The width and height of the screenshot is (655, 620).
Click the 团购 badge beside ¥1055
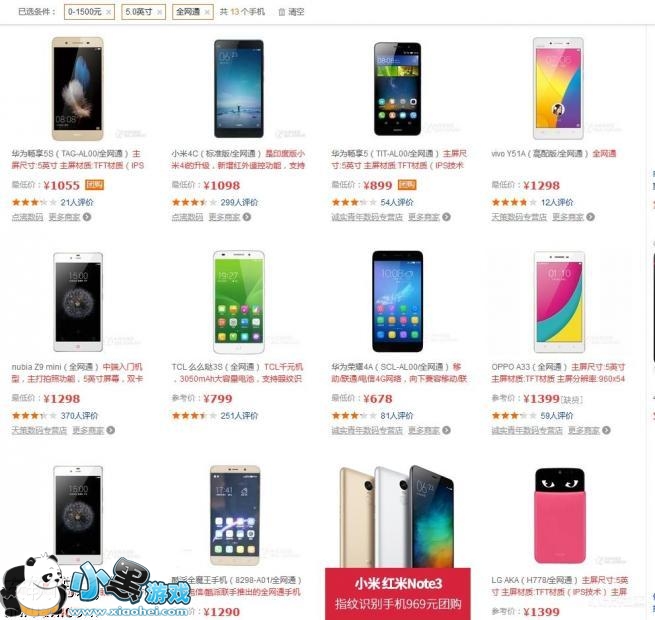tap(94, 185)
